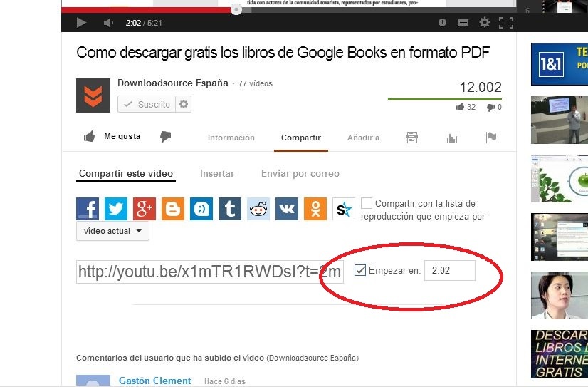Like the video with Me gusta
This screenshot has width=588, height=387.
[x=112, y=136]
